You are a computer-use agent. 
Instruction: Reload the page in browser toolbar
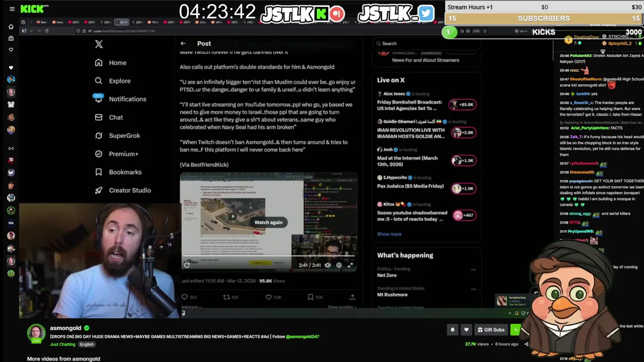(46, 31)
